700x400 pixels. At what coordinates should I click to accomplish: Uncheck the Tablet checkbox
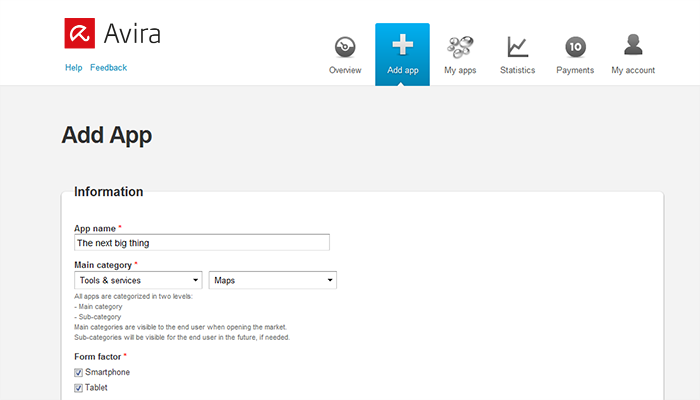click(79, 388)
